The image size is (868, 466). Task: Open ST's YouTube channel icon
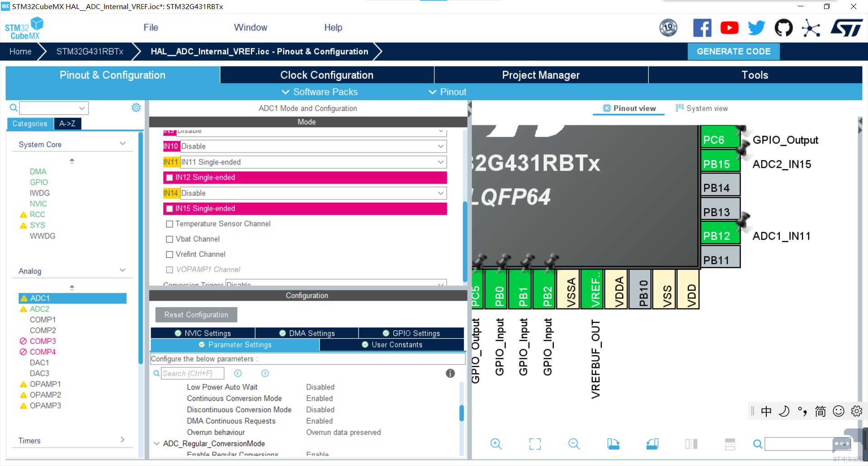click(x=729, y=28)
